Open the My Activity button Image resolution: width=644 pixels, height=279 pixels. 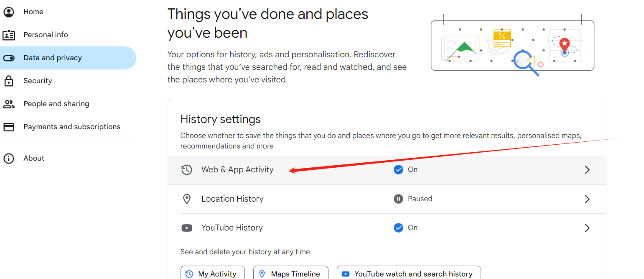click(212, 274)
